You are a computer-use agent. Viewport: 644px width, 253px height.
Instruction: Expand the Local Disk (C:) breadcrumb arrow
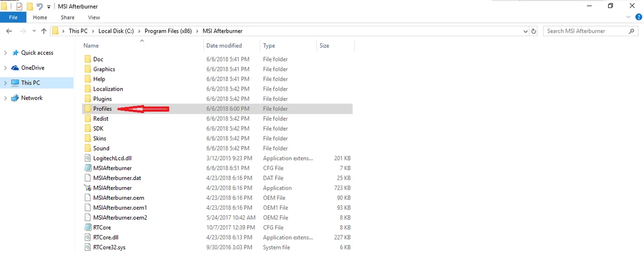coord(140,31)
